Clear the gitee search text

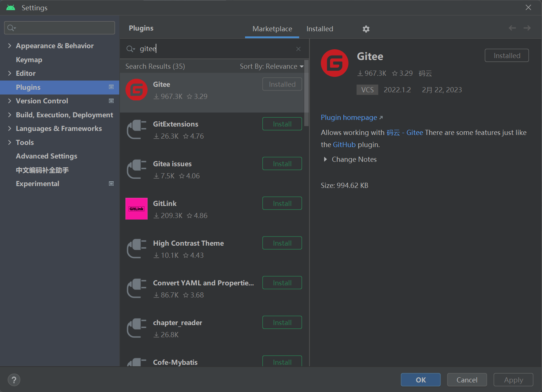(298, 49)
